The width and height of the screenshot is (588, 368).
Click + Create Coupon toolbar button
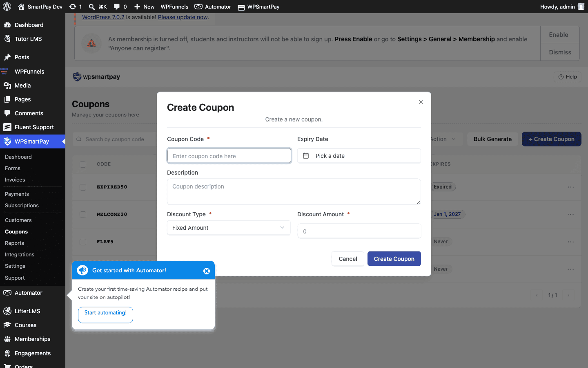(552, 139)
